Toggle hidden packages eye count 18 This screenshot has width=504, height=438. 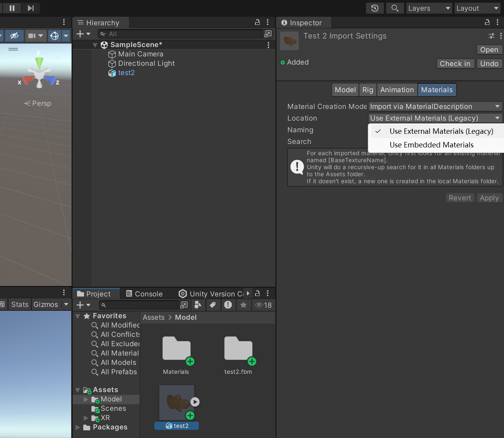[263, 305]
